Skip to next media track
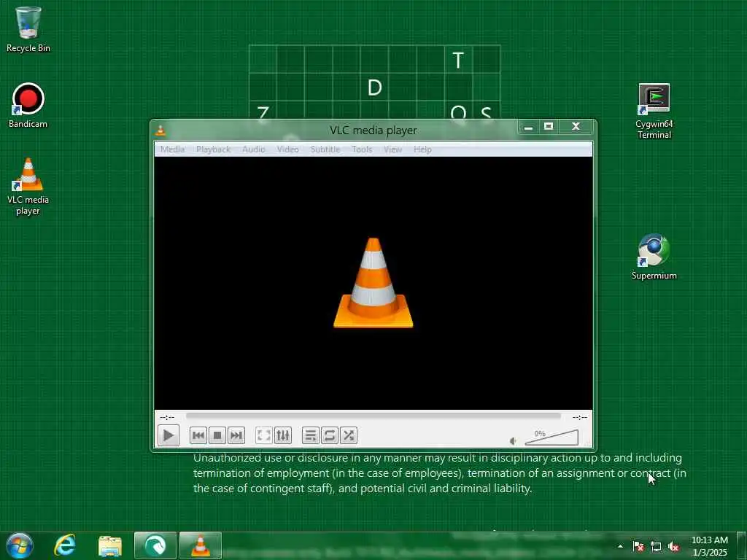Screen dimensions: 747x560 [x=236, y=435]
